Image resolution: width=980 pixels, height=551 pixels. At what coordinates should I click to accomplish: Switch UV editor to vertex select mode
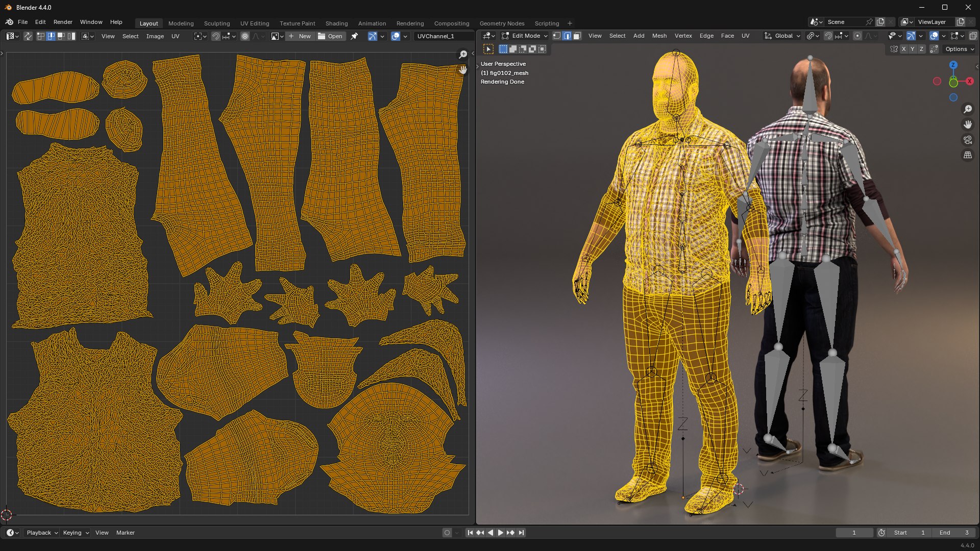click(x=41, y=36)
